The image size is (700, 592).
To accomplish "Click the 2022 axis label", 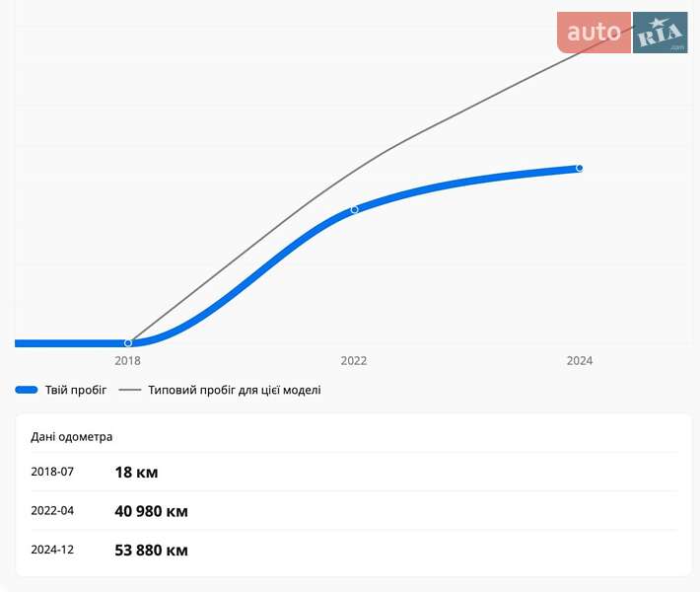I will point(354,361).
